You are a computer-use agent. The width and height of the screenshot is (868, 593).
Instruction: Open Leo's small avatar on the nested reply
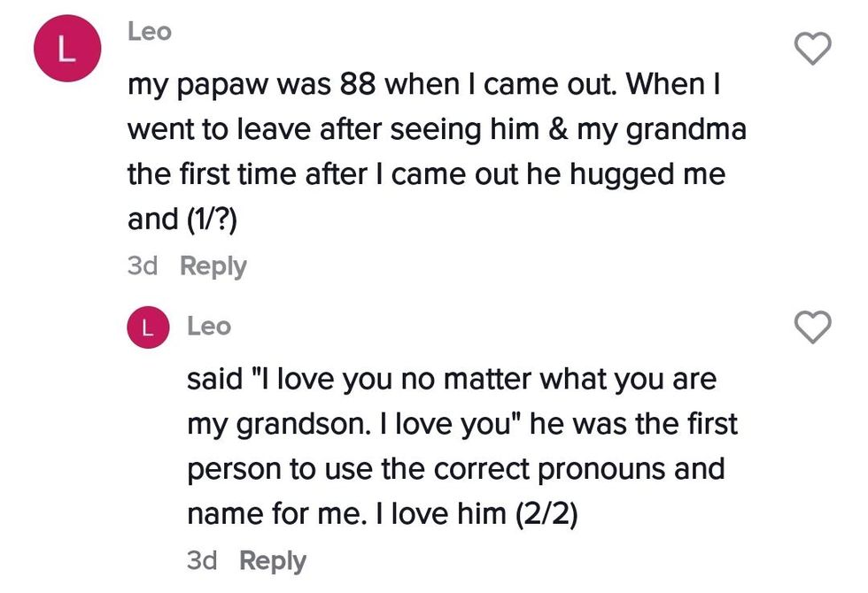149,327
